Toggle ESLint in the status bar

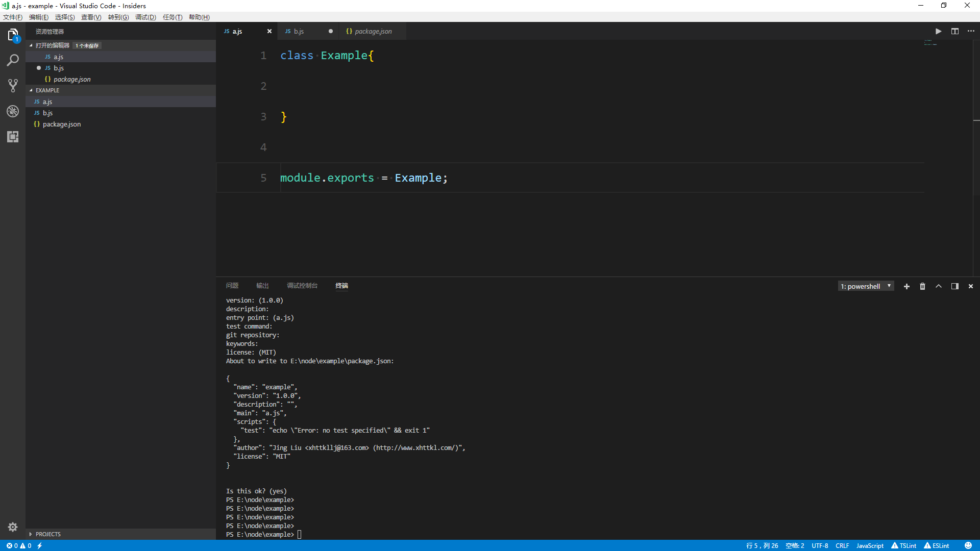point(937,545)
